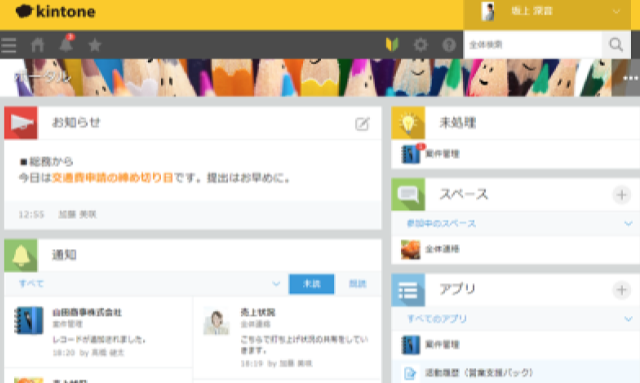Add a new app with plus button
The height and width of the screenshot is (383, 640).
(622, 290)
